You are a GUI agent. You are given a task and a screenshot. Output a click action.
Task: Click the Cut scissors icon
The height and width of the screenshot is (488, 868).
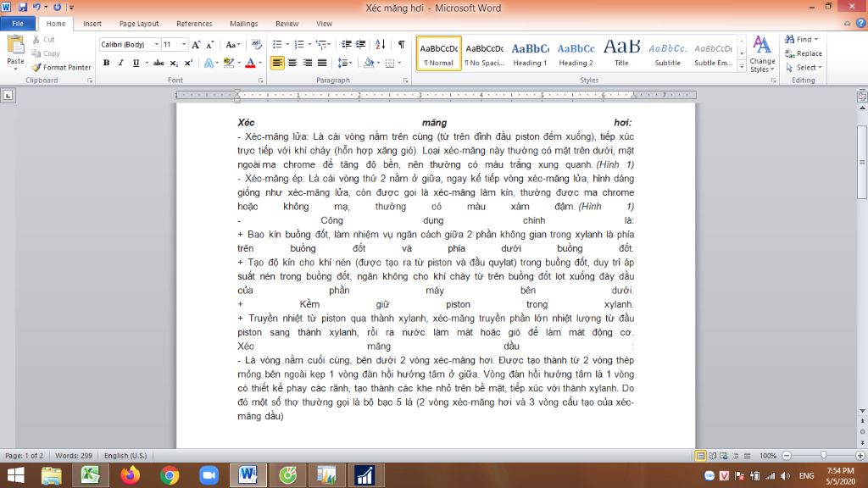(36, 39)
